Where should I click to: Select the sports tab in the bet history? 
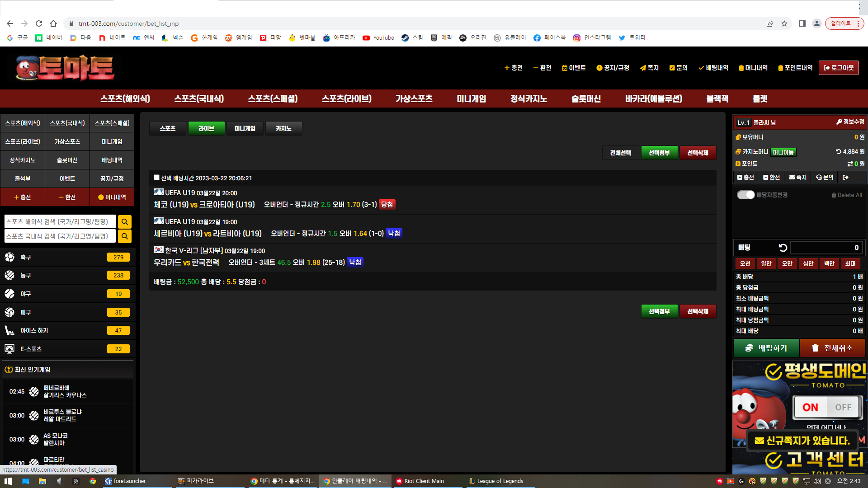pyautogui.click(x=168, y=128)
